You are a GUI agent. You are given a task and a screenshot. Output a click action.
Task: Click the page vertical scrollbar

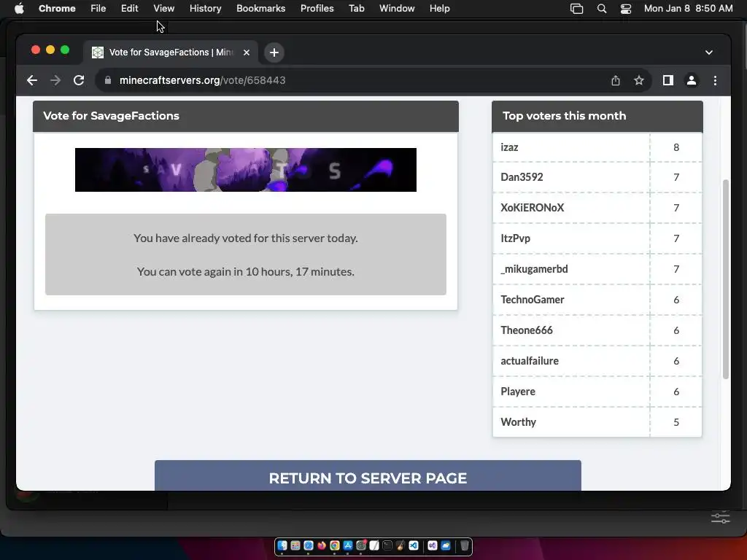726,279
